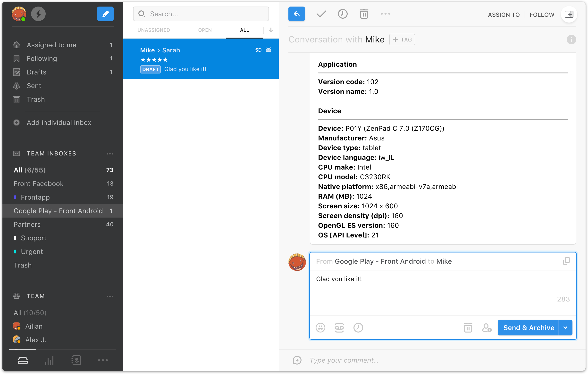Open analytics bar chart icon
Viewport: 588px width, 374px height.
[x=49, y=360]
